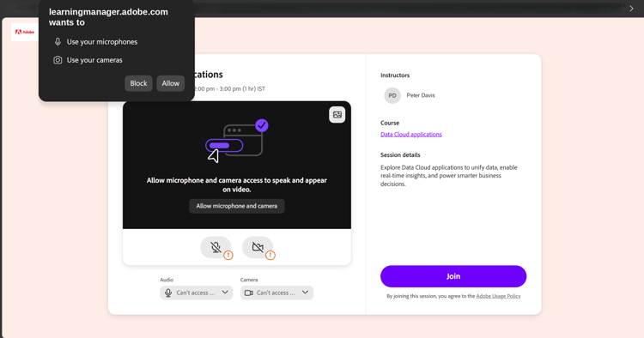Viewport: 644px width, 338px height.
Task: Click the 'learningmanager.adobe.com wants to' title
Action: pyautogui.click(x=108, y=17)
